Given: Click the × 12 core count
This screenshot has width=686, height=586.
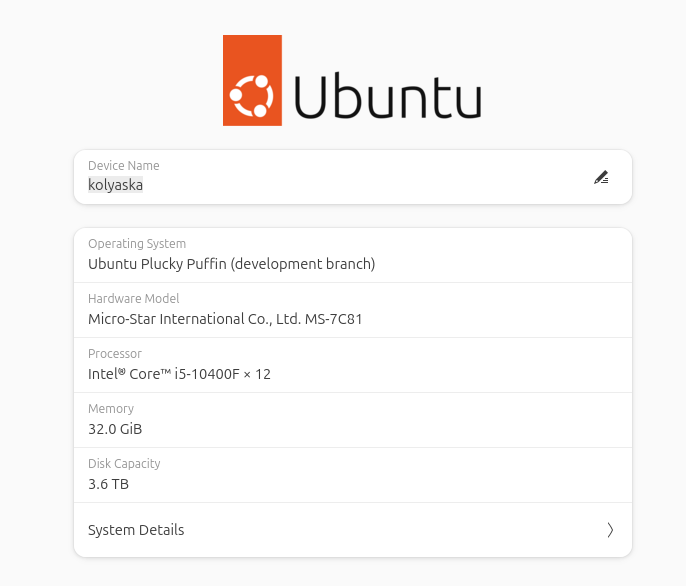Looking at the screenshot, I should point(259,374).
